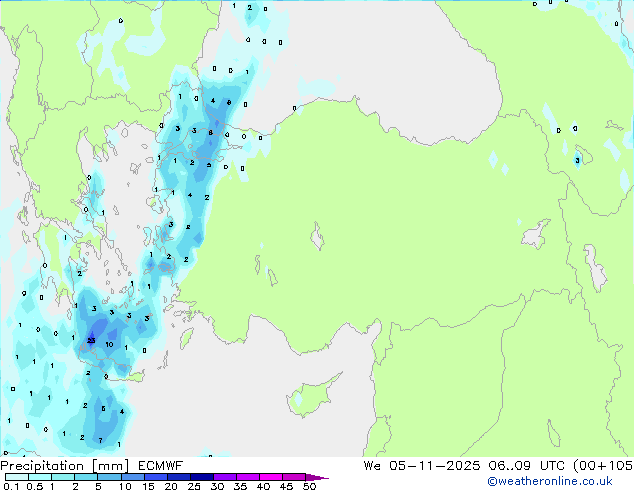The height and width of the screenshot is (490, 634).
Task: Click the '40' legend scale label
Action: click(x=263, y=486)
